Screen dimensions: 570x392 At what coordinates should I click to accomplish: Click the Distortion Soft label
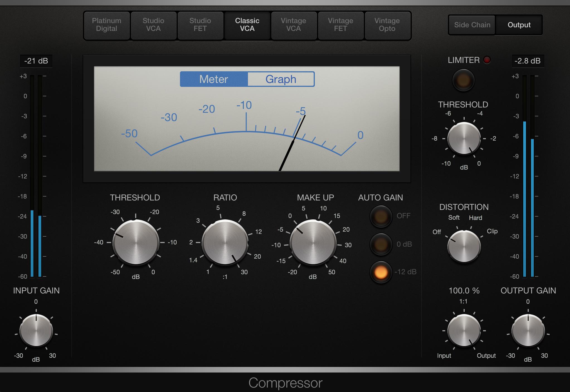click(454, 218)
